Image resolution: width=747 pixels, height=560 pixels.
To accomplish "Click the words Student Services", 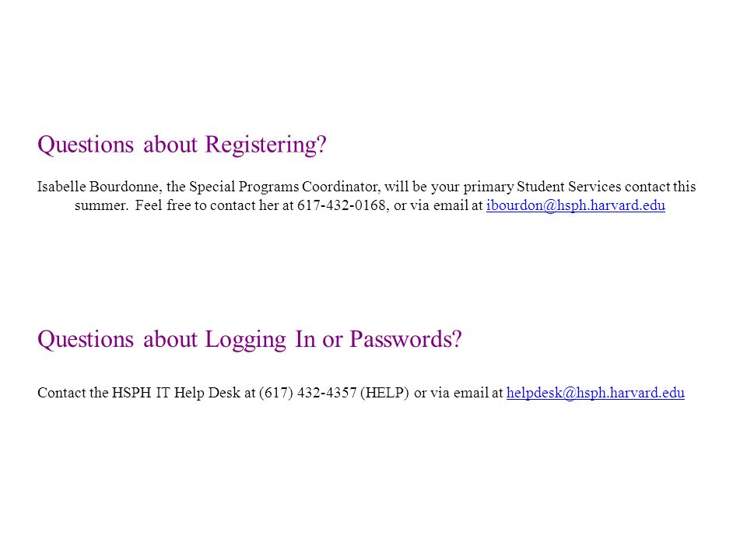I will point(569,186).
